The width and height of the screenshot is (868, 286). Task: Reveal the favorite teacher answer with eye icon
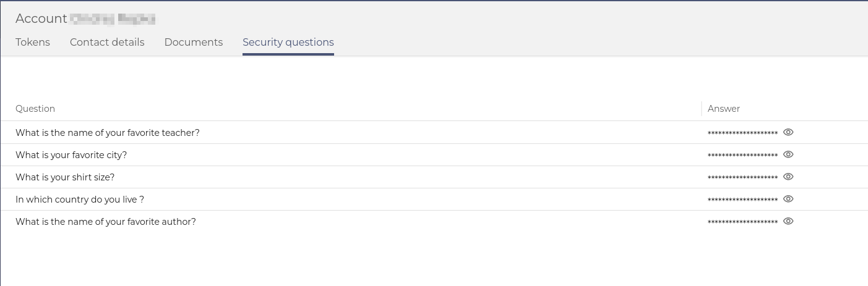coord(788,132)
